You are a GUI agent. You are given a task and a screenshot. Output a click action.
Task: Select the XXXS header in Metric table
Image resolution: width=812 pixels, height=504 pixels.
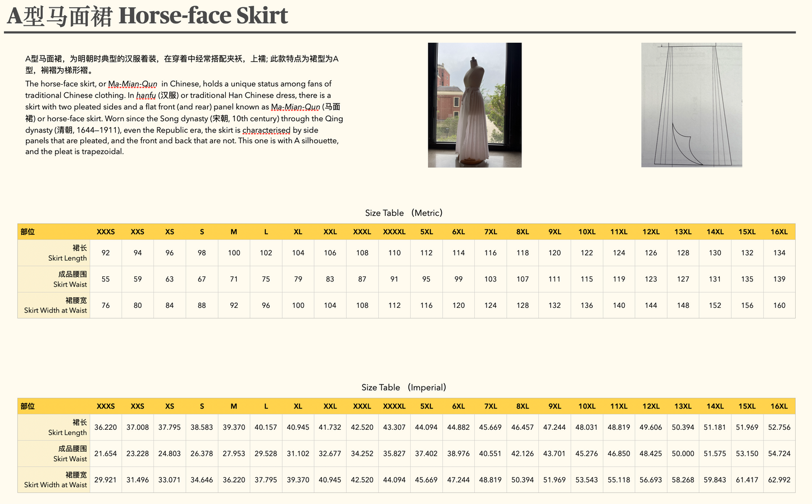tap(106, 231)
